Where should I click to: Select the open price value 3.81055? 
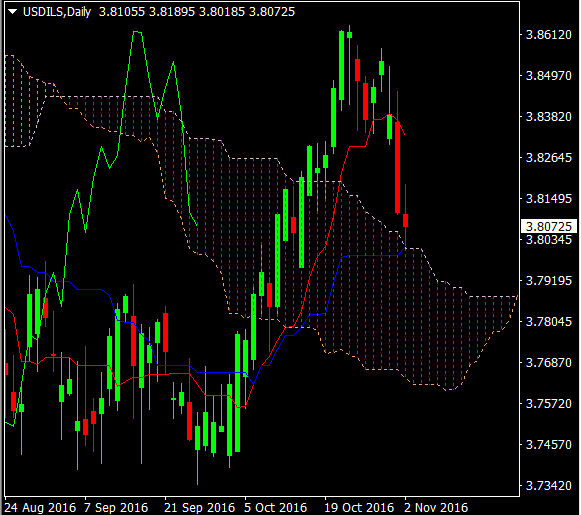[x=122, y=12]
